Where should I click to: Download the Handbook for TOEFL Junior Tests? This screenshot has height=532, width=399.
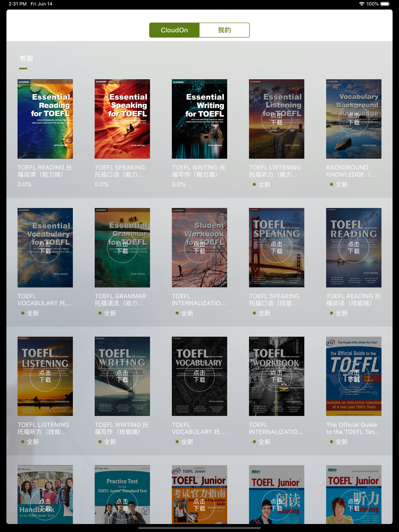(45, 505)
